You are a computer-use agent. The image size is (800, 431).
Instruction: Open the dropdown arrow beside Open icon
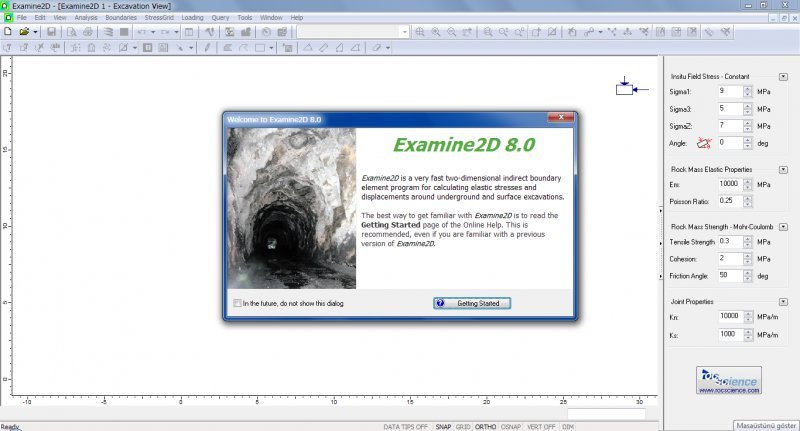click(x=35, y=32)
